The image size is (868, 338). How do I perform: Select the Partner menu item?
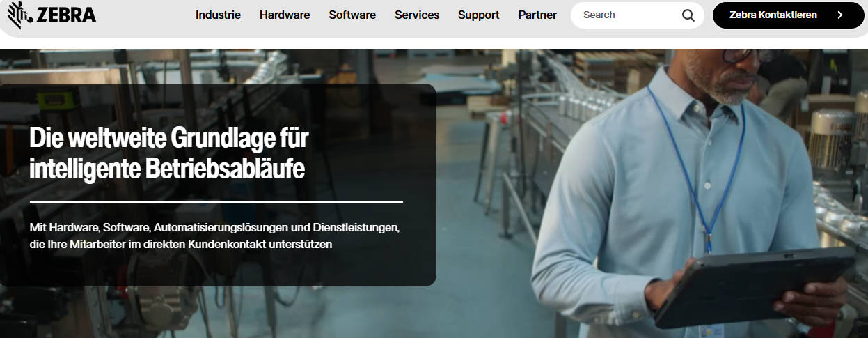pyautogui.click(x=537, y=15)
